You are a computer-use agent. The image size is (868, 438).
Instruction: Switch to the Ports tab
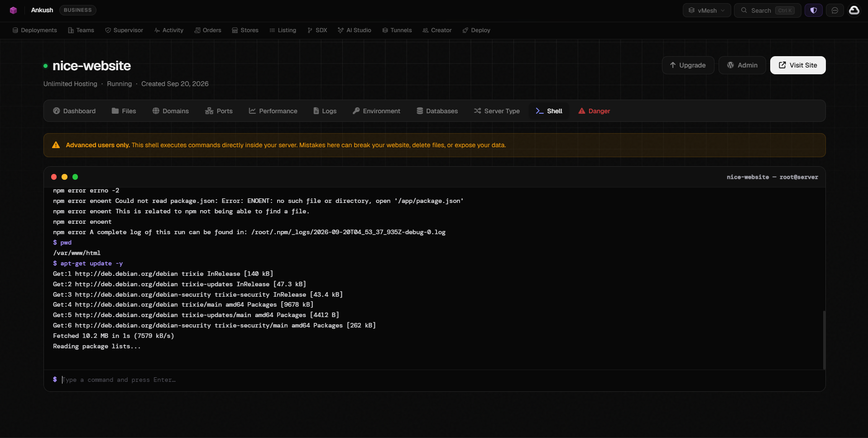219,111
